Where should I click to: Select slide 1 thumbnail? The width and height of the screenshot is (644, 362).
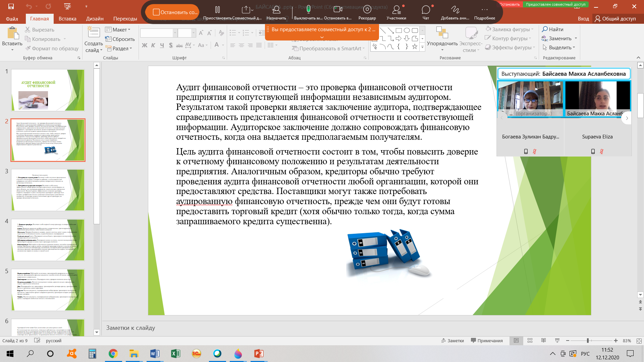48,90
